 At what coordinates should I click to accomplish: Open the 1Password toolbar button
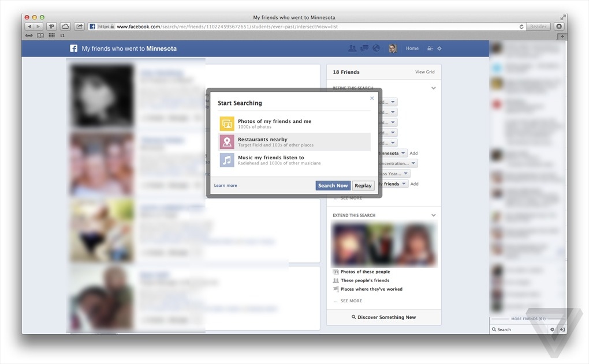pyautogui.click(x=51, y=27)
